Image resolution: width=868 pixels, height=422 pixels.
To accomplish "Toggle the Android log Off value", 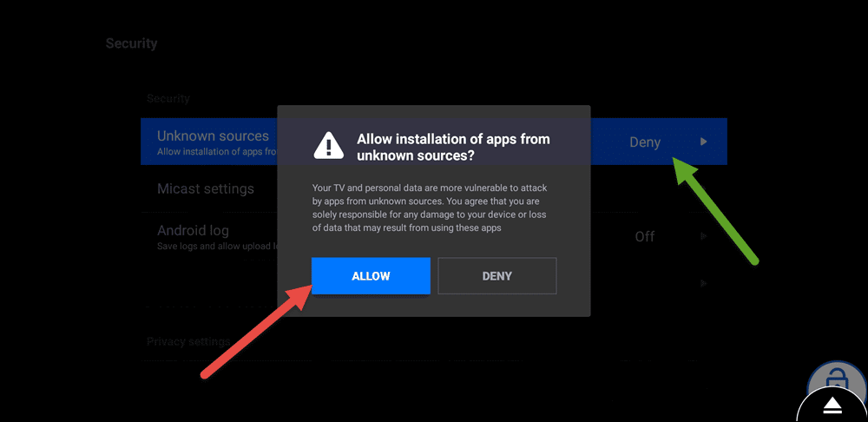I will [x=645, y=236].
